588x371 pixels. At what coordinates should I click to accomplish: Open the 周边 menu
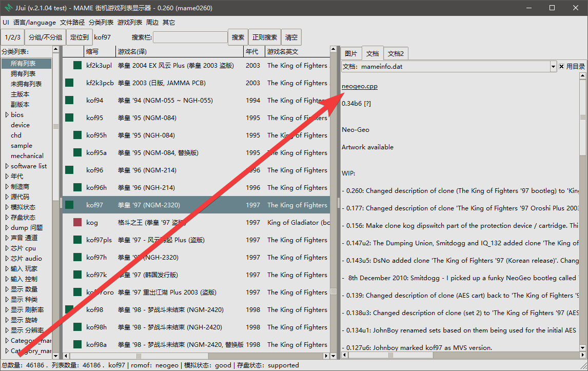pos(152,23)
